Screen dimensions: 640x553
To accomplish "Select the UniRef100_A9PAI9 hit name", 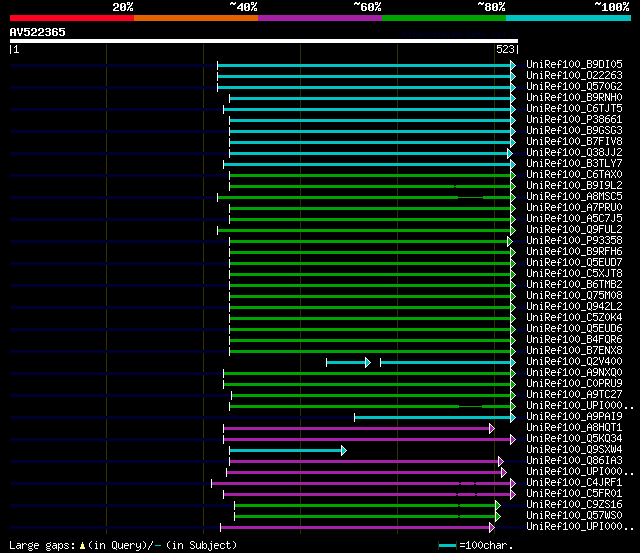I will 574,417.
